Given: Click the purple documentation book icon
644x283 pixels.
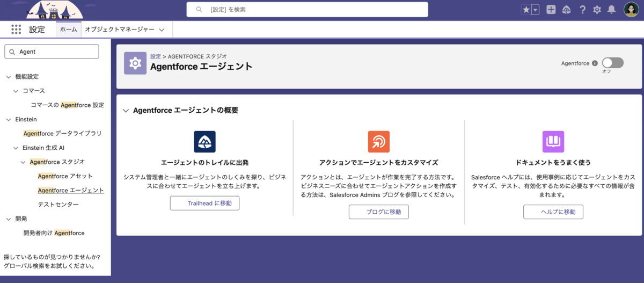Looking at the screenshot, I should pos(553,142).
